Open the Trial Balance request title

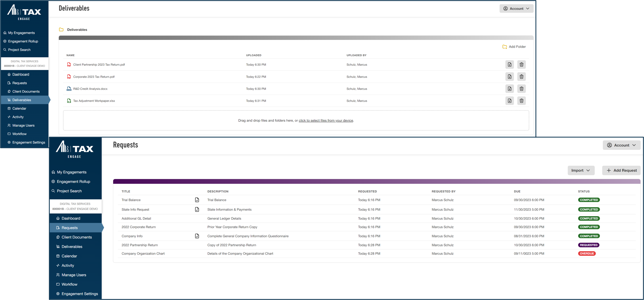point(131,200)
